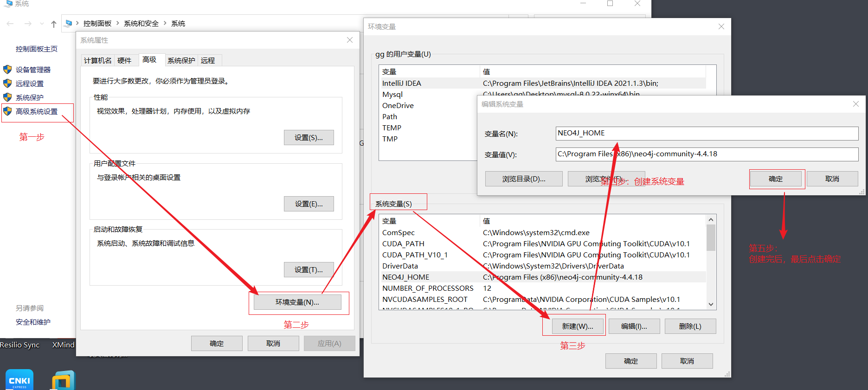Image resolution: width=868 pixels, height=390 pixels.
Task: Open the 安全和维护 link
Action: pos(33,322)
